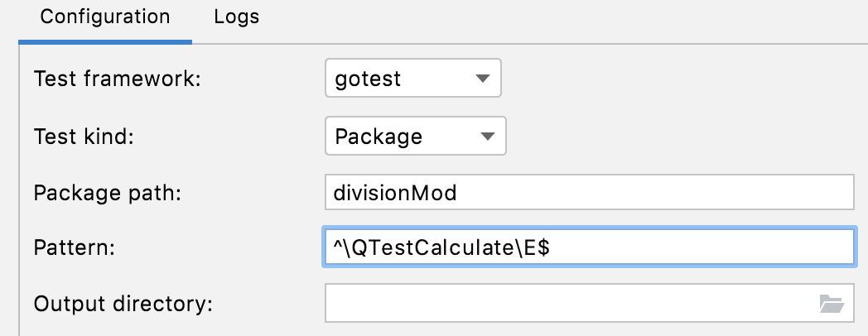Click the "Package path:" label
The width and height of the screenshot is (868, 336).
[107, 193]
